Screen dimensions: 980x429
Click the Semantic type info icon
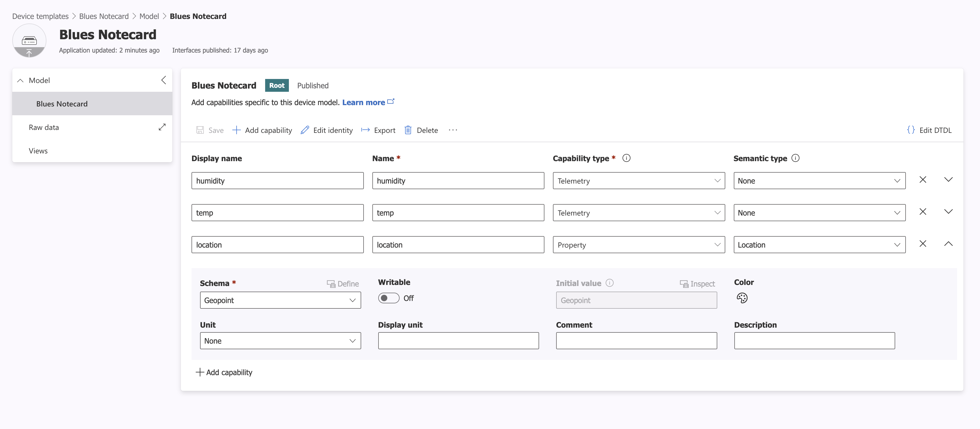tap(795, 158)
